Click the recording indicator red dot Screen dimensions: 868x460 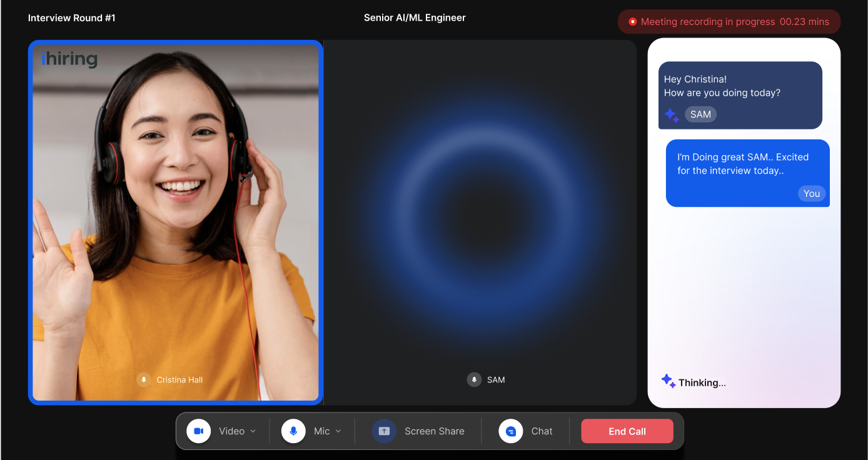point(633,21)
